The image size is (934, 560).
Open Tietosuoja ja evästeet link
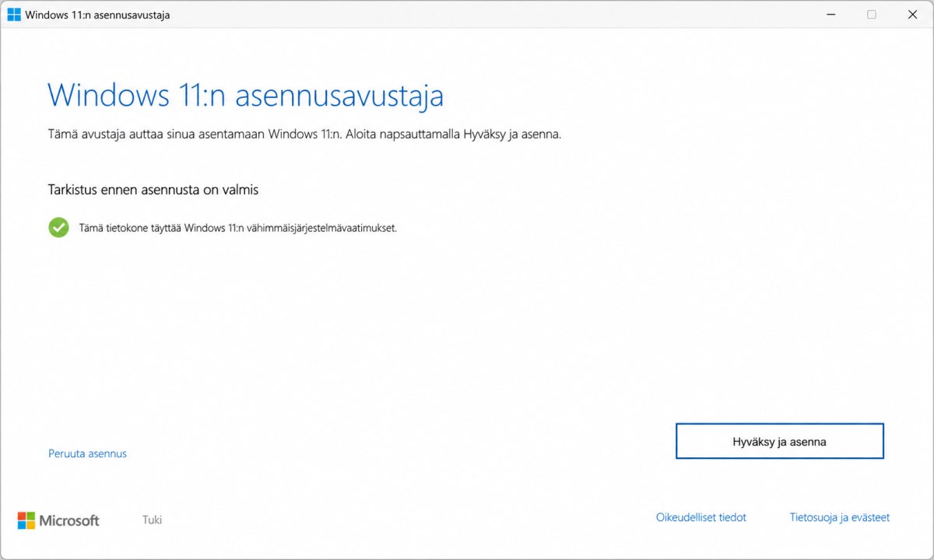pyautogui.click(x=839, y=517)
